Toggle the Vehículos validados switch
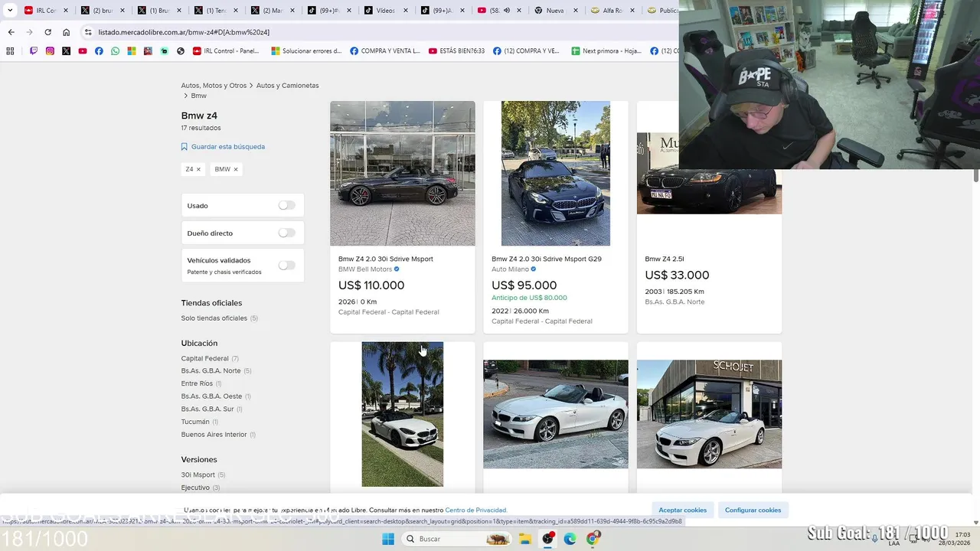This screenshot has height=551, width=980. pos(286,265)
